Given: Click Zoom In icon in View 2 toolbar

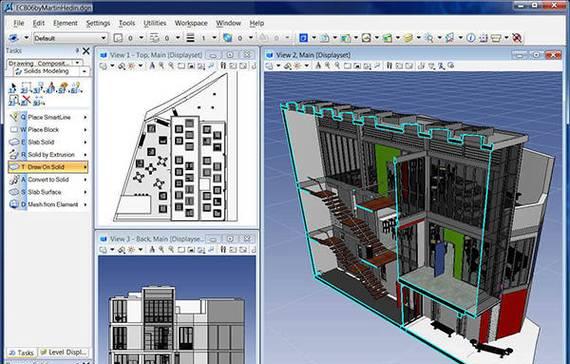Looking at the screenshot, I should (328, 66).
